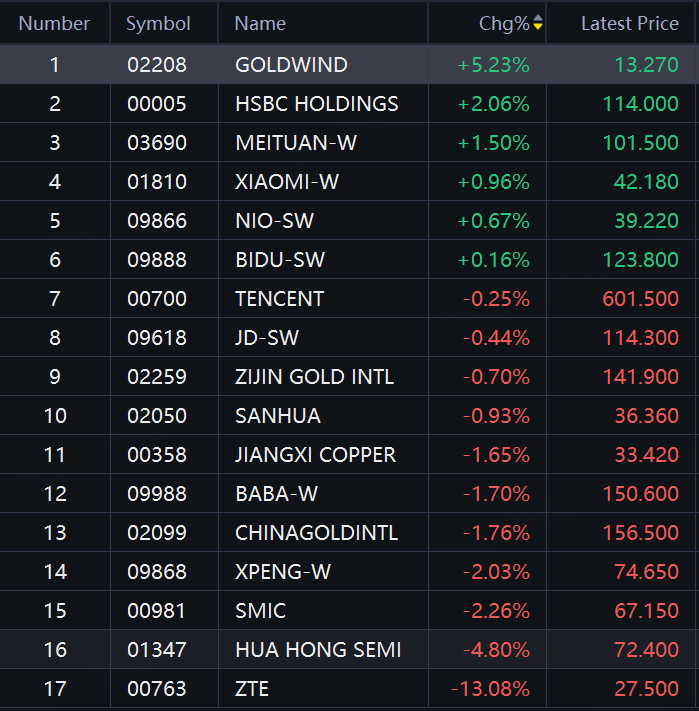Click symbol code 01810
This screenshot has width=699, height=711.
[157, 182]
